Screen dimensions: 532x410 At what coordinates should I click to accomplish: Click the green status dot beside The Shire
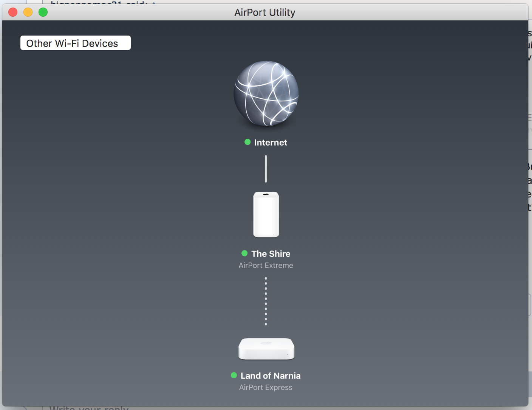(x=244, y=253)
